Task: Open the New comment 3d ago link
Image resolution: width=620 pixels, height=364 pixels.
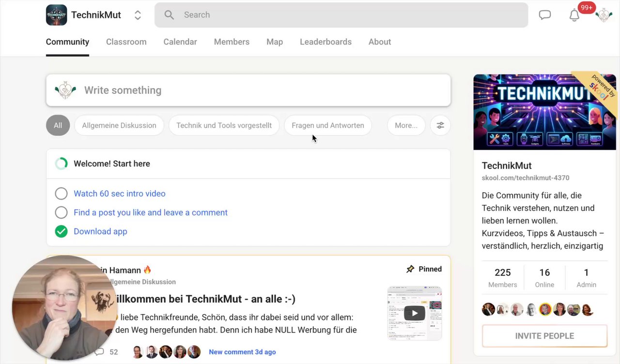Action: (x=242, y=352)
